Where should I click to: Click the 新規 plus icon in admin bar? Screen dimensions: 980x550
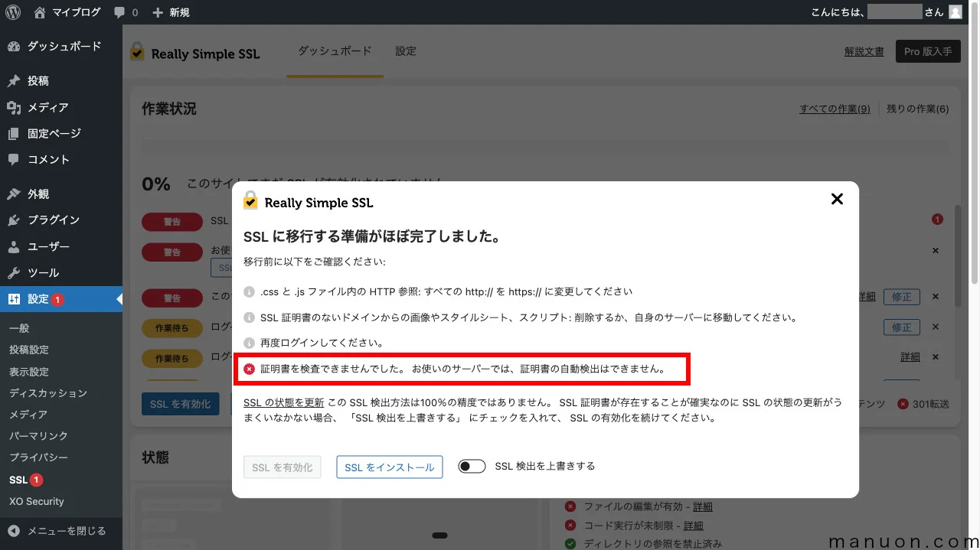point(158,11)
